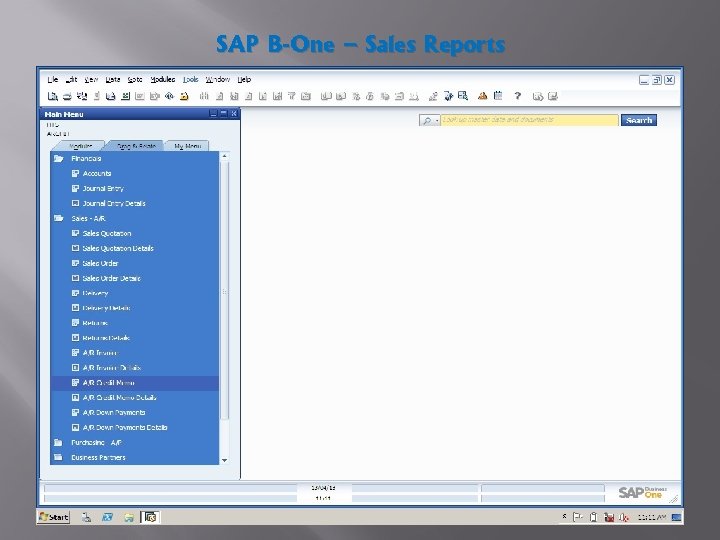Select Delivery Details

[106, 308]
